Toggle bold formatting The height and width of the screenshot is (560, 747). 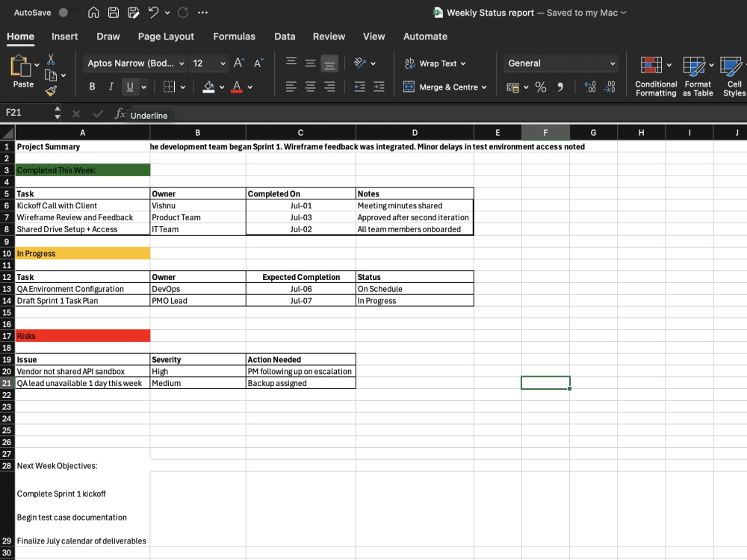pyautogui.click(x=92, y=87)
